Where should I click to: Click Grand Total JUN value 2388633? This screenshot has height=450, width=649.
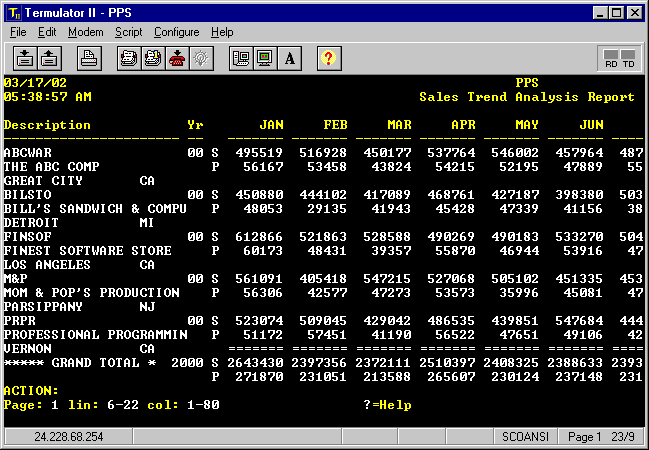575,363
